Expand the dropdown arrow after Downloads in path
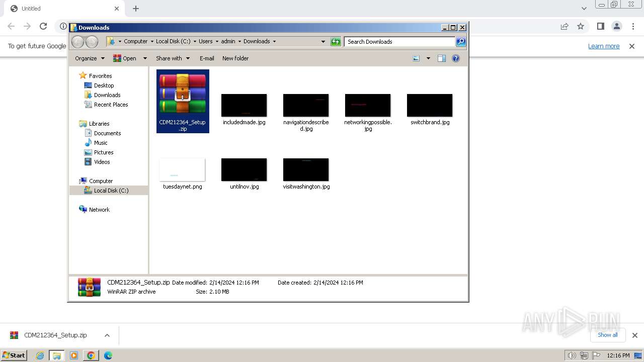 pos(274,42)
